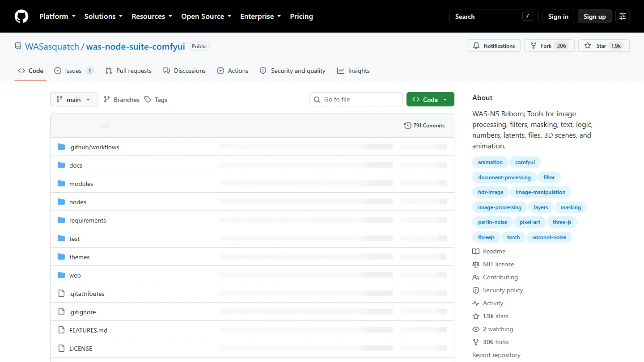Switch to the Discussions tab
This screenshot has height=362, width=644.
click(184, 71)
